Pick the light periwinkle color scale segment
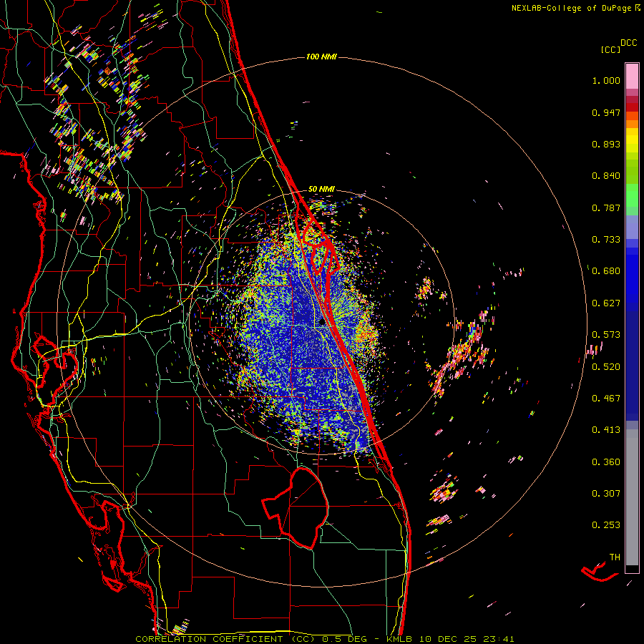Viewport: 644px width, 644px height. [x=632, y=227]
